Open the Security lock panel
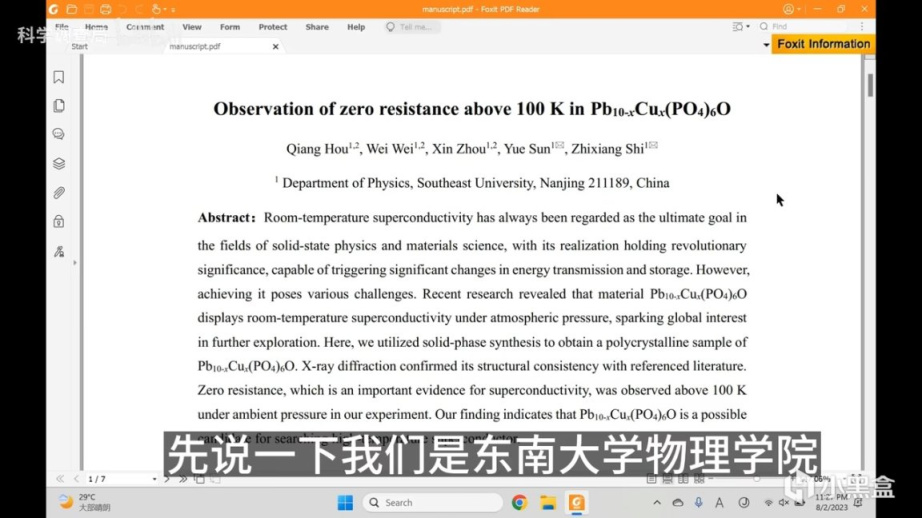Screen dimensions: 922x518 click(59, 222)
